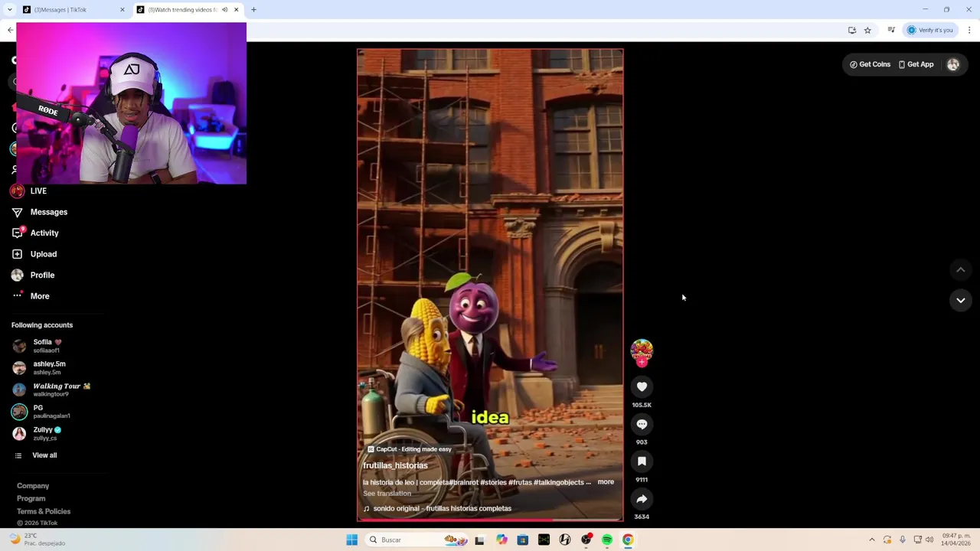Share the video using the arrow icon
980x551 pixels.
(642, 499)
